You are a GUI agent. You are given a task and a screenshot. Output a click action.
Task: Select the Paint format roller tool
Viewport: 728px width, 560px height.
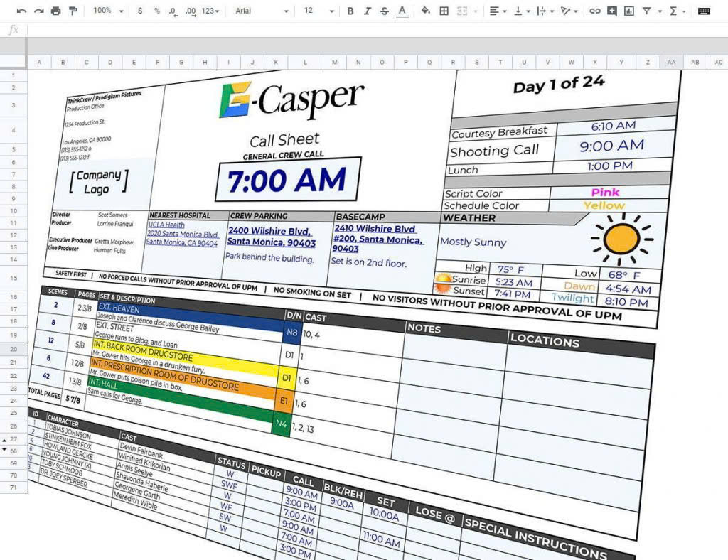pos(73,11)
